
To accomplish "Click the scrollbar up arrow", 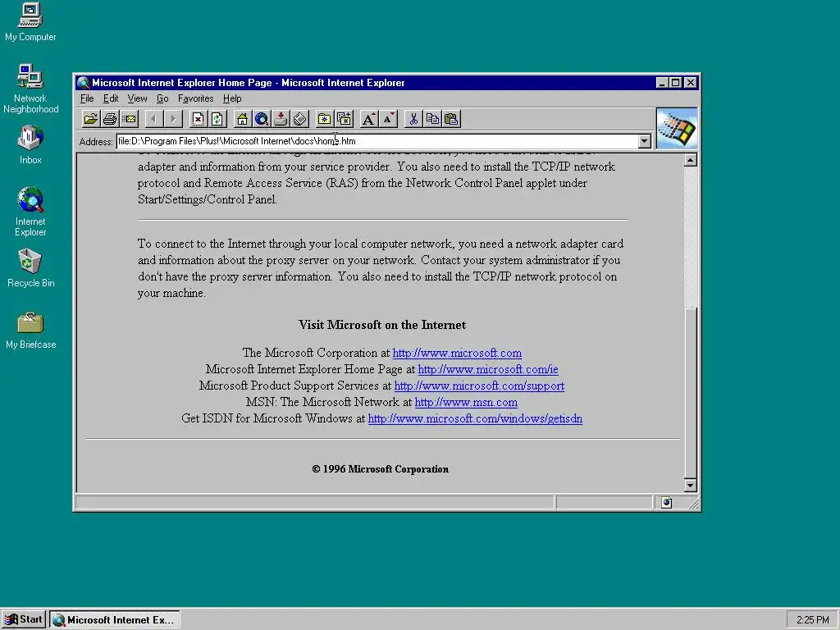I will pos(691,160).
